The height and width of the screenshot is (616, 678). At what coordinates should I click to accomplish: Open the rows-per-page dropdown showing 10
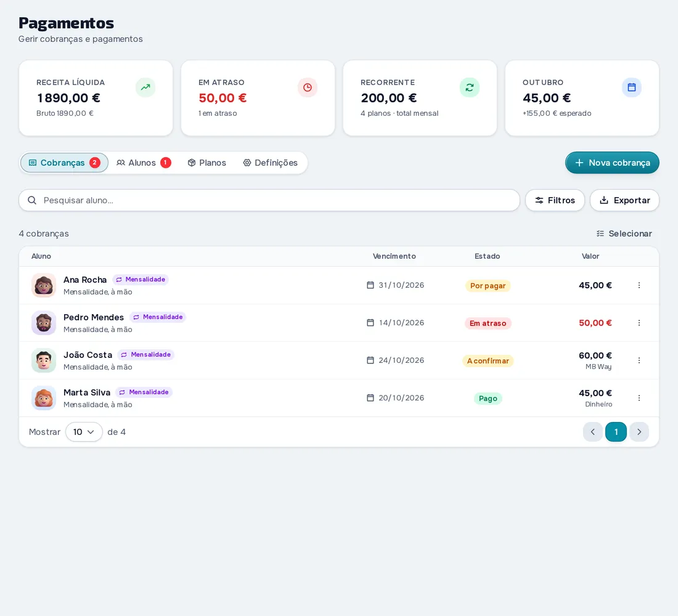pyautogui.click(x=84, y=432)
